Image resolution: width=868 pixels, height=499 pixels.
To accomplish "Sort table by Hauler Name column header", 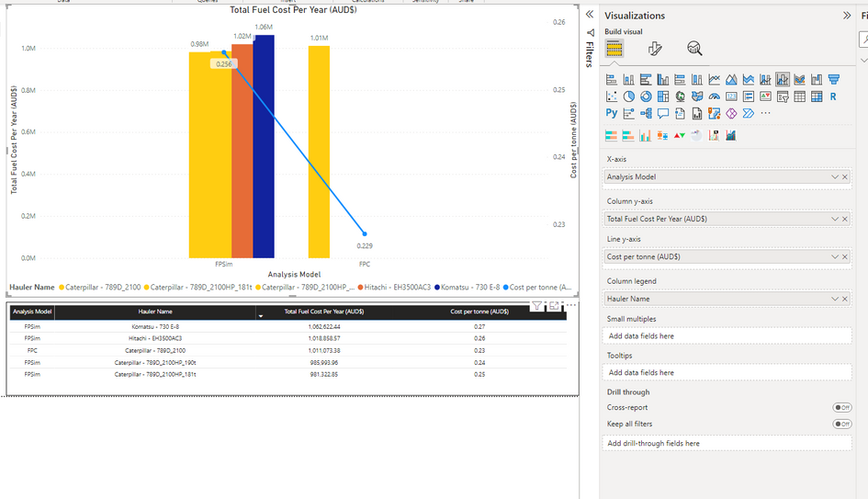I will pyautogui.click(x=155, y=312).
